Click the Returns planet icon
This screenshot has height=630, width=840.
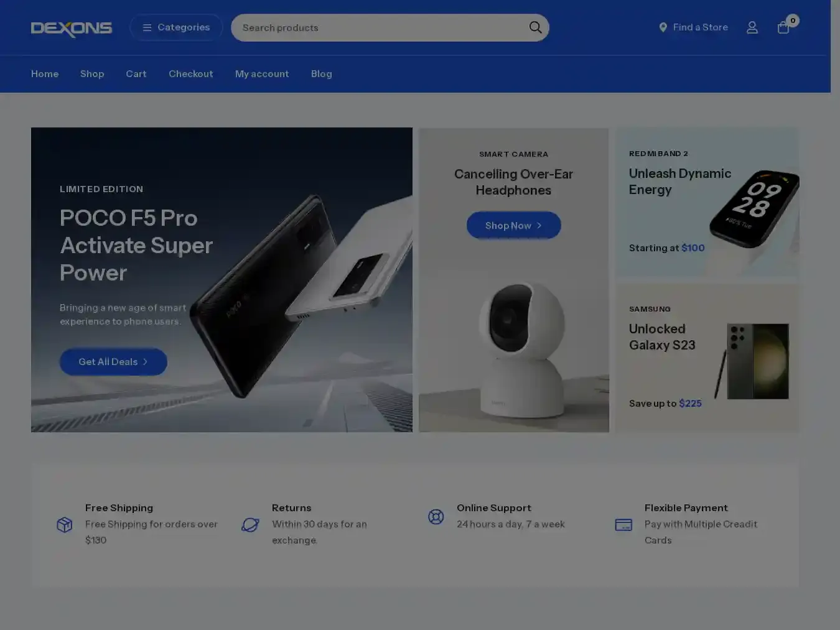tap(250, 525)
